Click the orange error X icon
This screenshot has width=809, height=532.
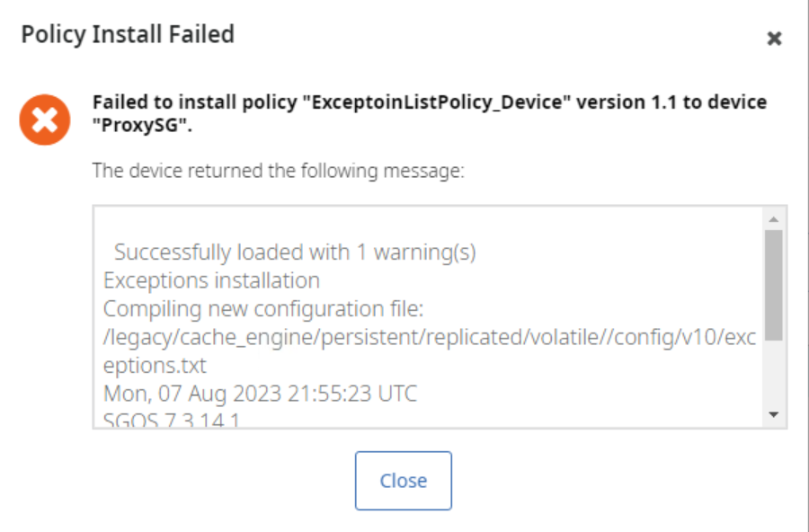coord(44,120)
